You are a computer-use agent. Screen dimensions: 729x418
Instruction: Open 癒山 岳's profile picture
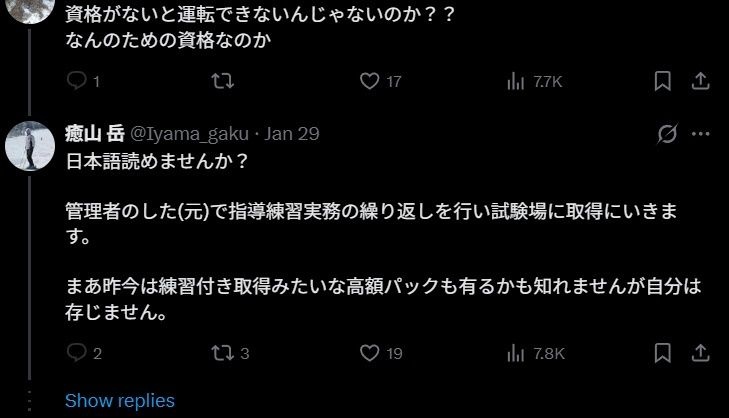pos(30,147)
